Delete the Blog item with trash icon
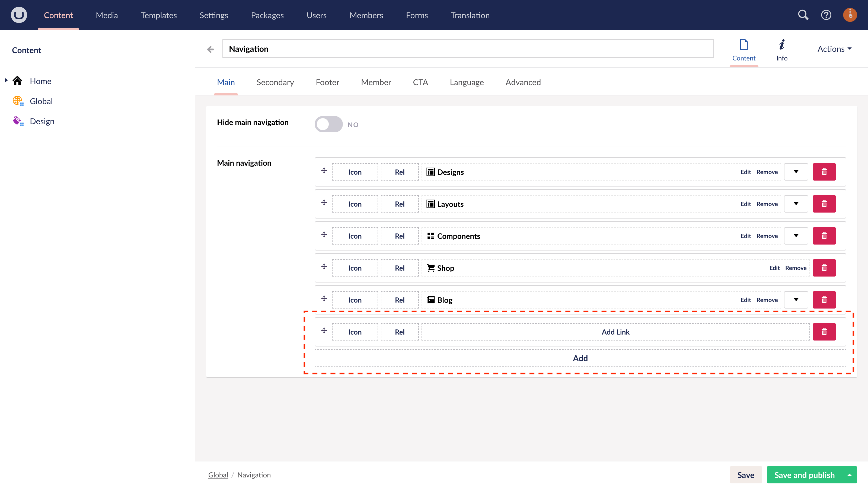 point(825,299)
